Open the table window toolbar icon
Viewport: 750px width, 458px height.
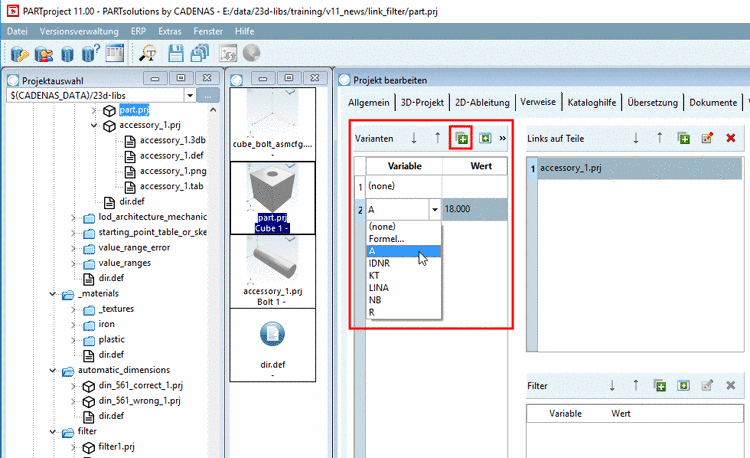(x=115, y=53)
